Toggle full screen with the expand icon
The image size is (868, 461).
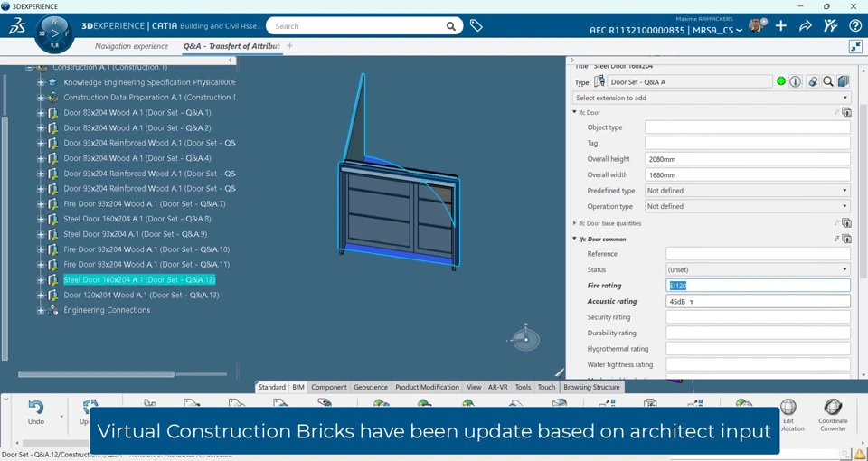(x=856, y=47)
